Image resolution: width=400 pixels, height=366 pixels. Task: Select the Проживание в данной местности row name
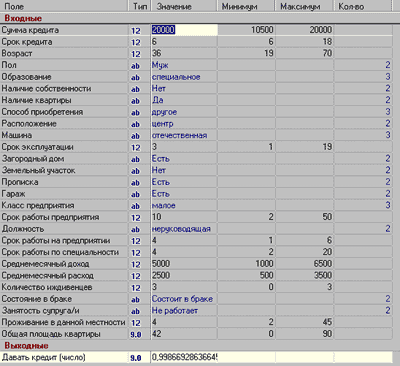[x=63, y=322]
